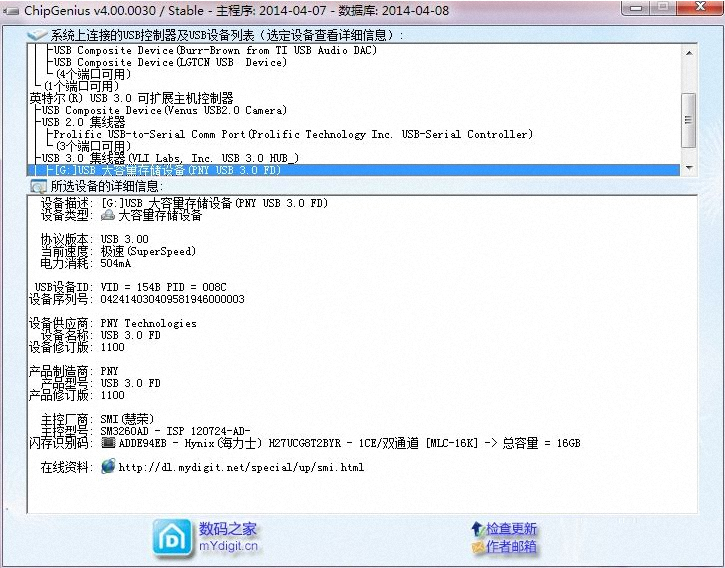Viewport: 725px width, 568px height.
Task: Click the 检查更新 link
Action: (511, 529)
